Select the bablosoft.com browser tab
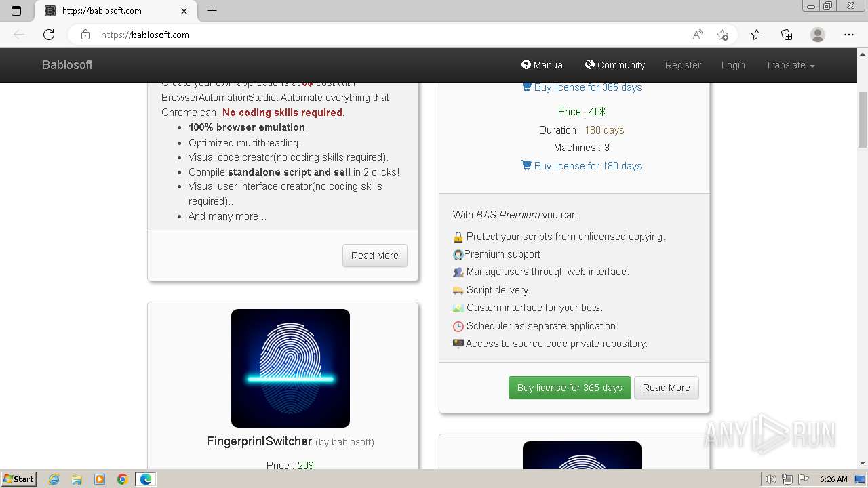The image size is (868, 488). point(115,11)
